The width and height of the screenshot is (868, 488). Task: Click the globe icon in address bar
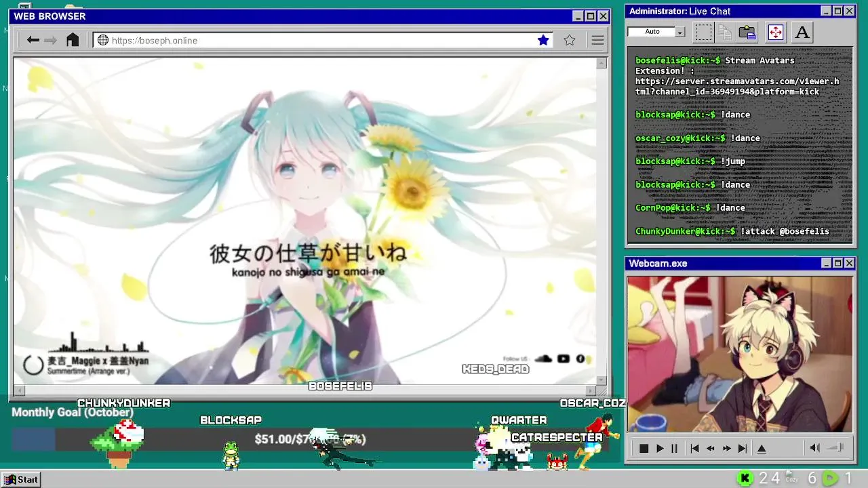pyautogui.click(x=103, y=40)
